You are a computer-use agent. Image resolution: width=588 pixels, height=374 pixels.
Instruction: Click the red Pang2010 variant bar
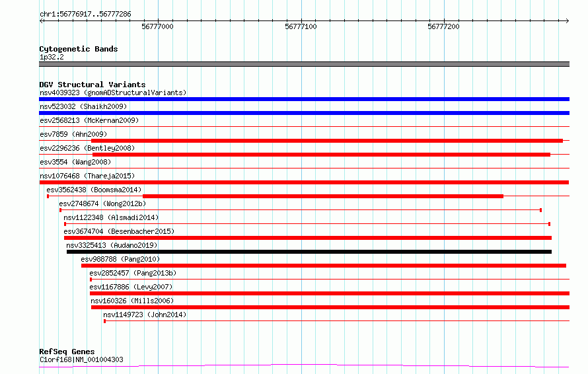(324, 266)
